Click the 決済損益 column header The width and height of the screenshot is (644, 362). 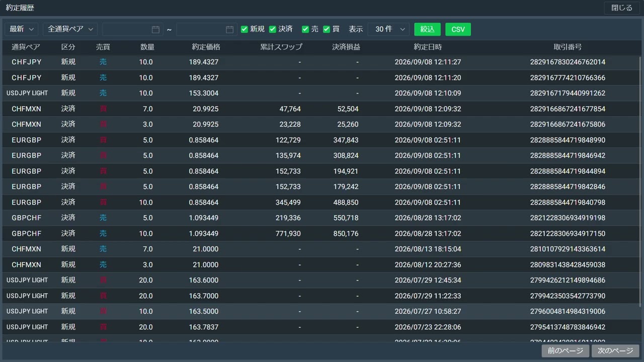[x=346, y=47]
